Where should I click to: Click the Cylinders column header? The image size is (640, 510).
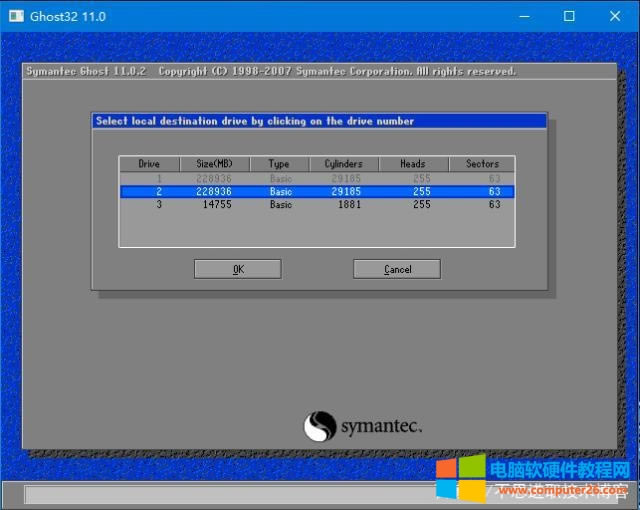pyautogui.click(x=344, y=164)
